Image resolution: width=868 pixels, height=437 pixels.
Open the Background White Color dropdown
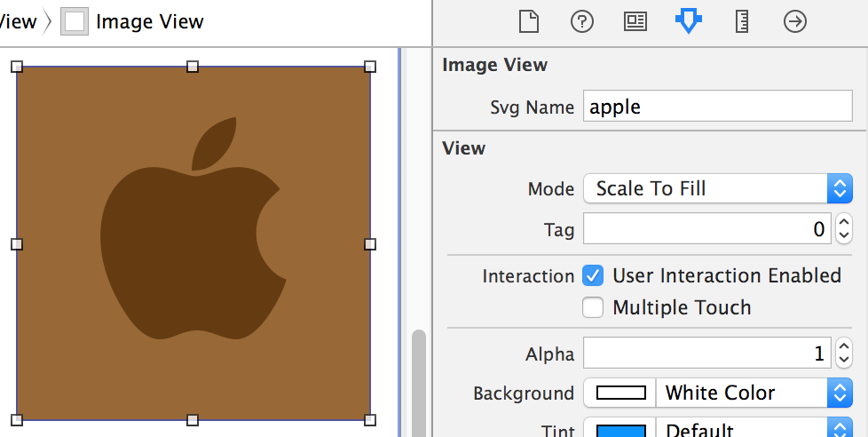(754, 393)
